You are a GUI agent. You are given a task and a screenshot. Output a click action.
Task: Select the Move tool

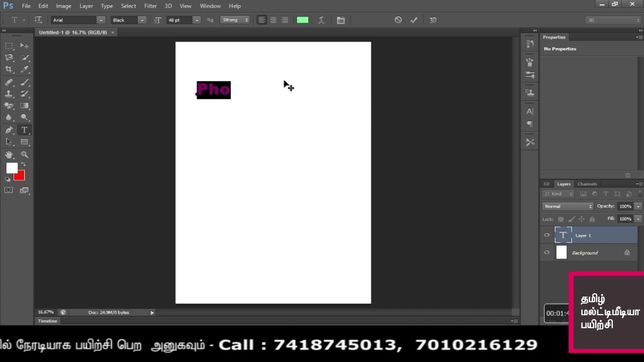[x=24, y=46]
